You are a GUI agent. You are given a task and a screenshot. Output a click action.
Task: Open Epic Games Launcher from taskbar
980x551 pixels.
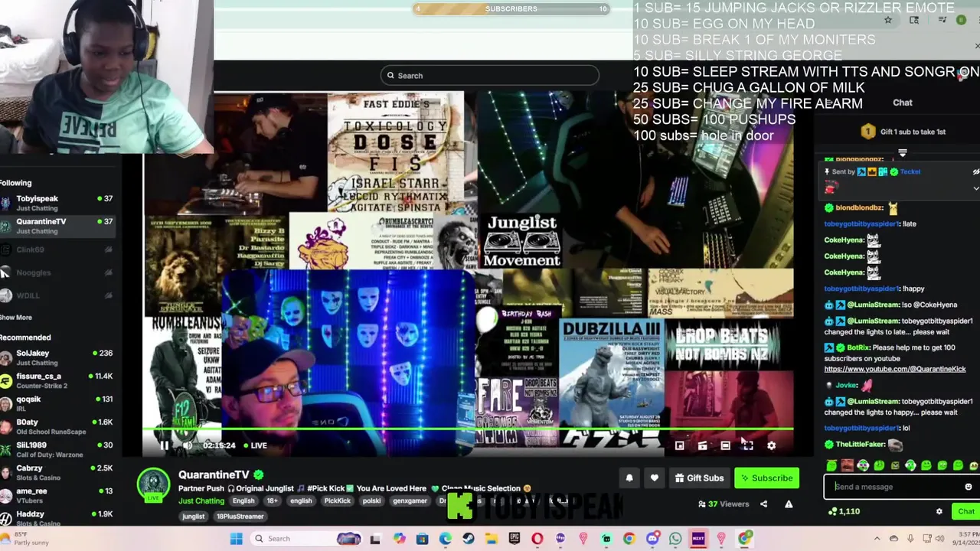tap(514, 539)
